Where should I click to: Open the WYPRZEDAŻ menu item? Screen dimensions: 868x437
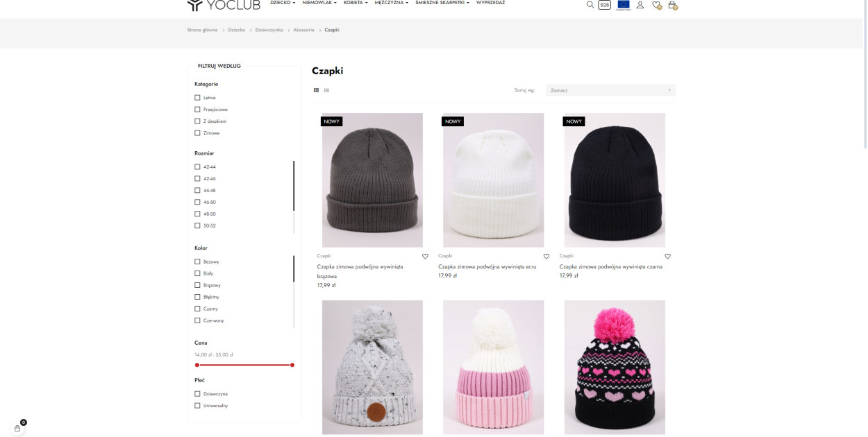pyautogui.click(x=491, y=3)
